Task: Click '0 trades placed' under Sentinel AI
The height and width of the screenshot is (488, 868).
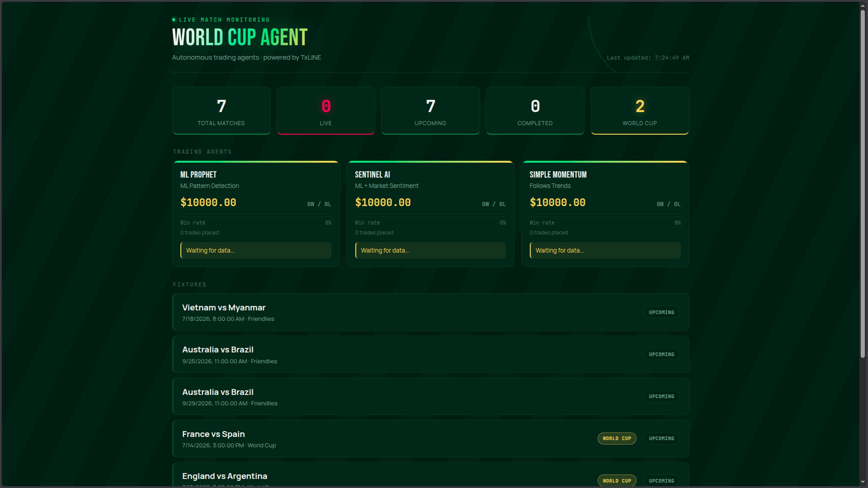Action: point(374,233)
